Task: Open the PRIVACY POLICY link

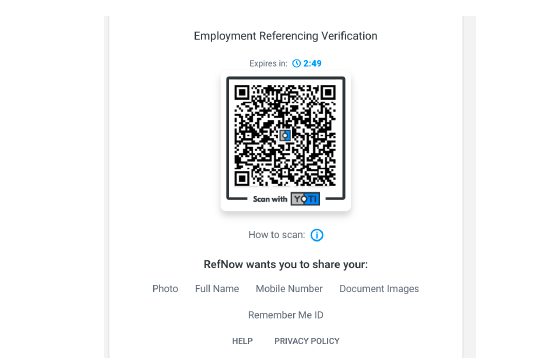Action: coord(307,341)
